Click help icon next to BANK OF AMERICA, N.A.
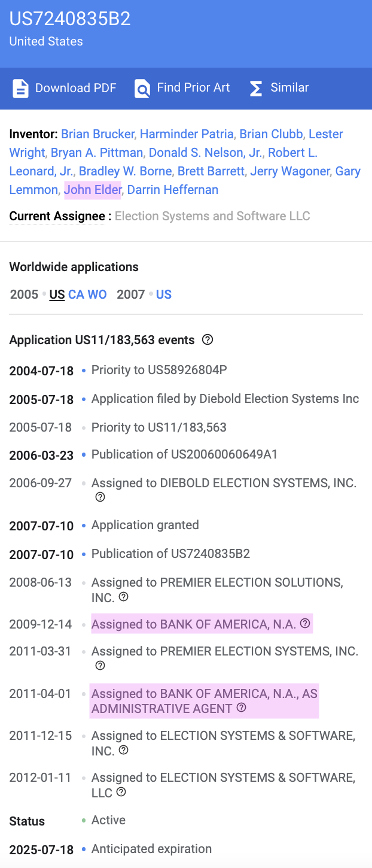372x868 pixels. 305,624
